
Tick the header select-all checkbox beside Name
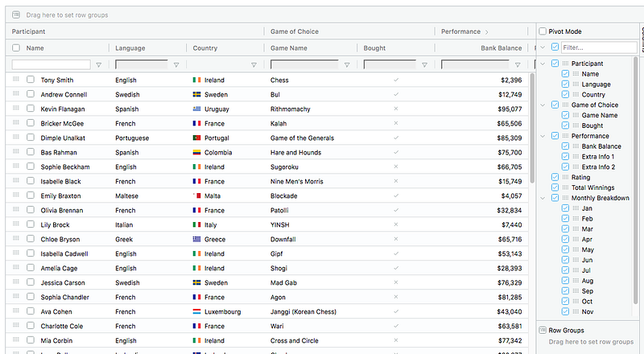tap(16, 48)
